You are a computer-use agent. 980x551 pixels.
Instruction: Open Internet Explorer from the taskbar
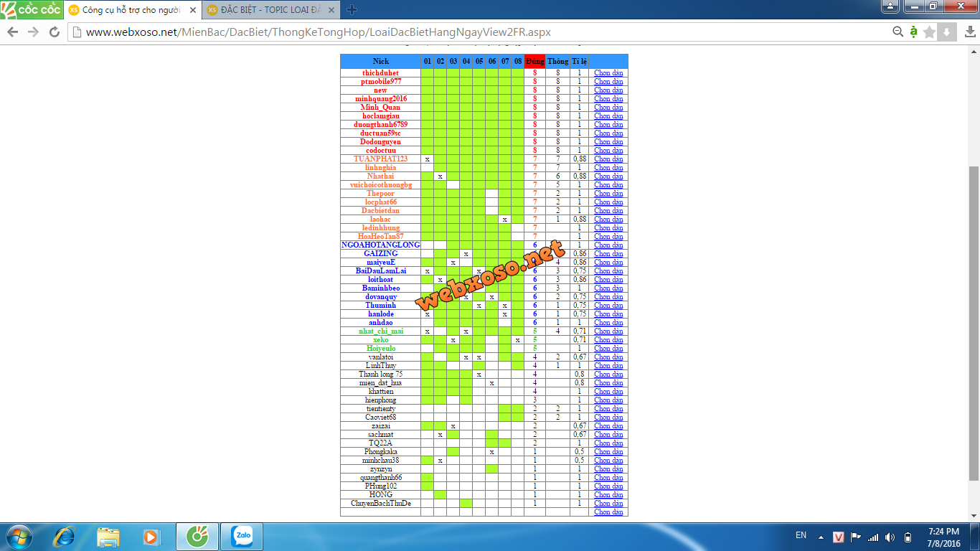[65, 536]
